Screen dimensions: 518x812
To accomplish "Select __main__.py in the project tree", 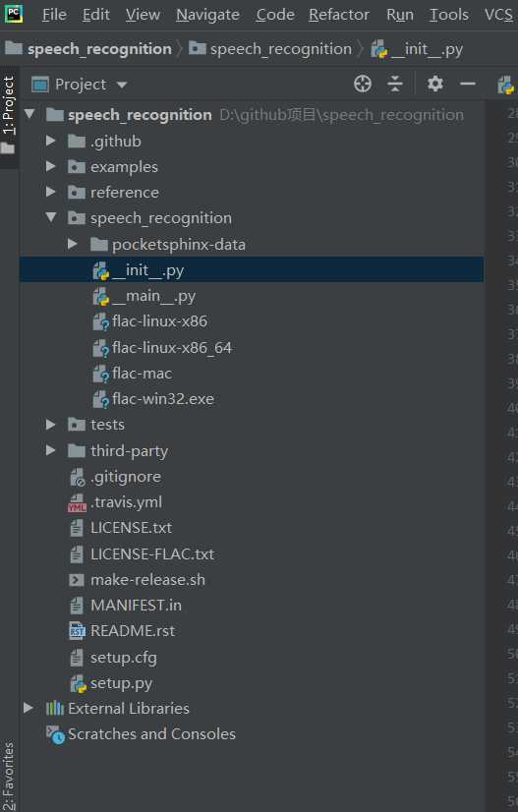I will pyautogui.click(x=154, y=296).
